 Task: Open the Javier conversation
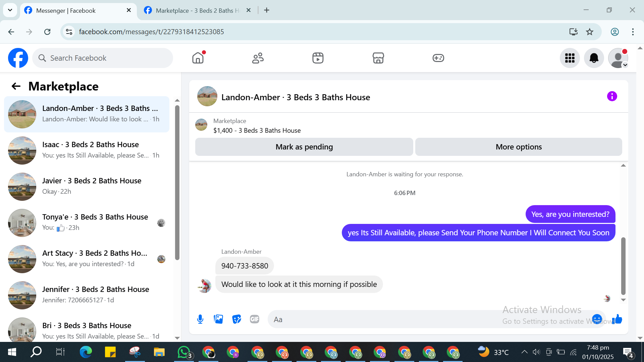(87, 187)
